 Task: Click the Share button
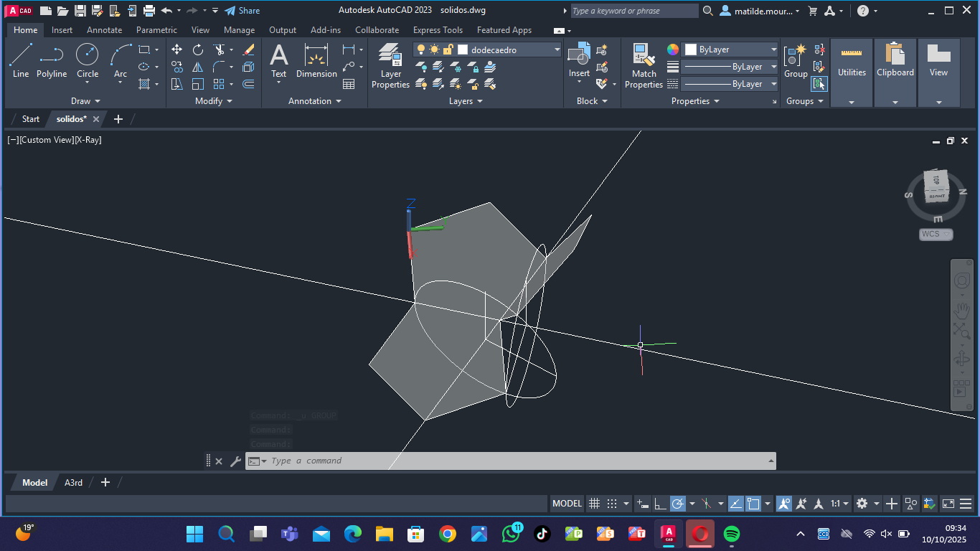point(242,11)
